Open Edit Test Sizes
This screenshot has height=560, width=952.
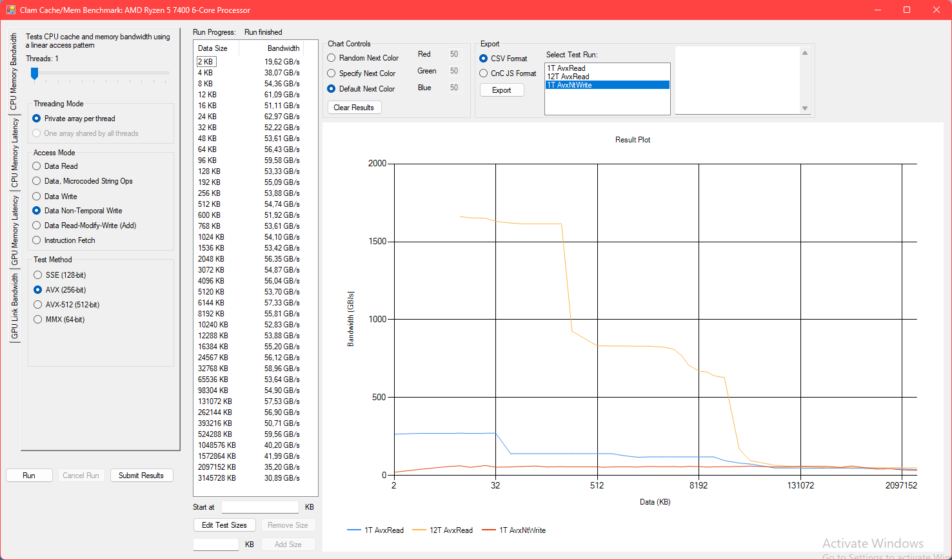tap(224, 525)
